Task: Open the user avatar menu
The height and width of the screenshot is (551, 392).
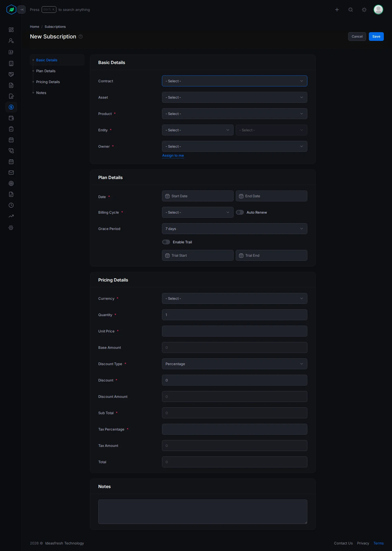Action: [x=378, y=10]
